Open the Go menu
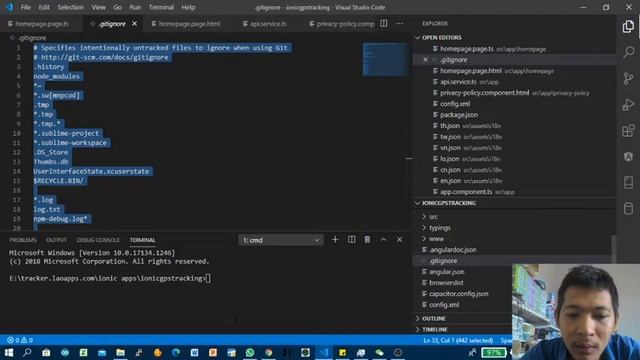 [117, 7]
